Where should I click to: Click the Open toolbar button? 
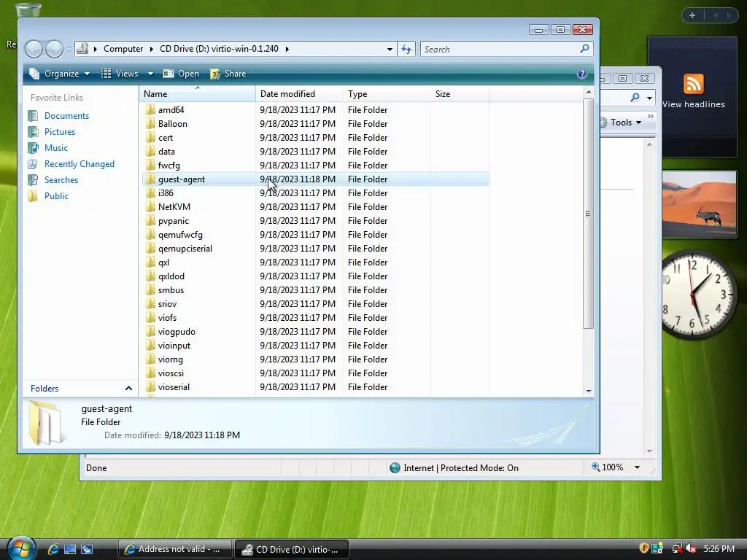click(182, 74)
